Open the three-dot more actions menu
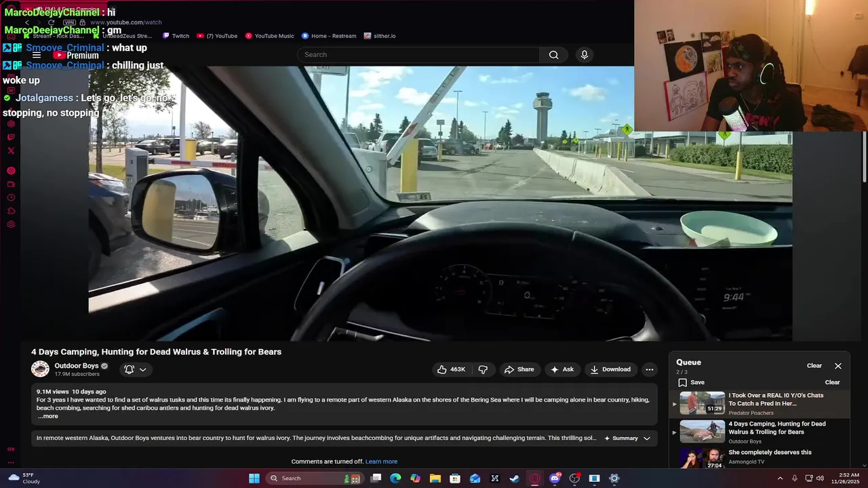This screenshot has height=488, width=868. click(650, 369)
